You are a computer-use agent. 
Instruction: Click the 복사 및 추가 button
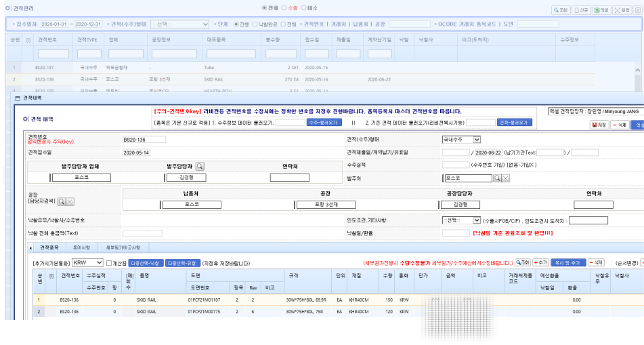pyautogui.click(x=567, y=262)
